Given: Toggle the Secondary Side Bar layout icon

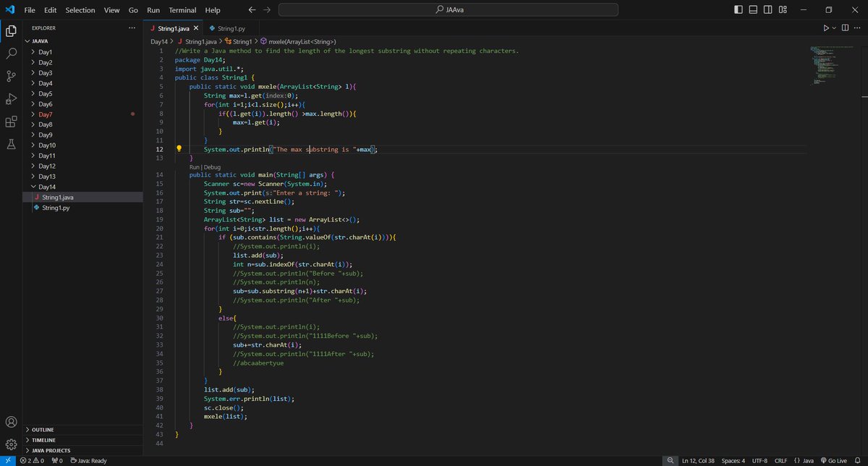Looking at the screenshot, I should (x=768, y=10).
